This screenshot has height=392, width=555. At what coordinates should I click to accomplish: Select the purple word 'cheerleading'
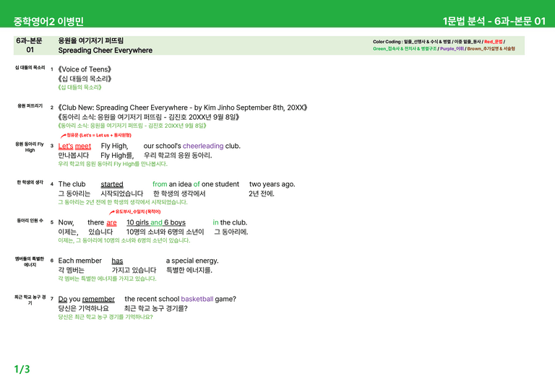(203, 146)
